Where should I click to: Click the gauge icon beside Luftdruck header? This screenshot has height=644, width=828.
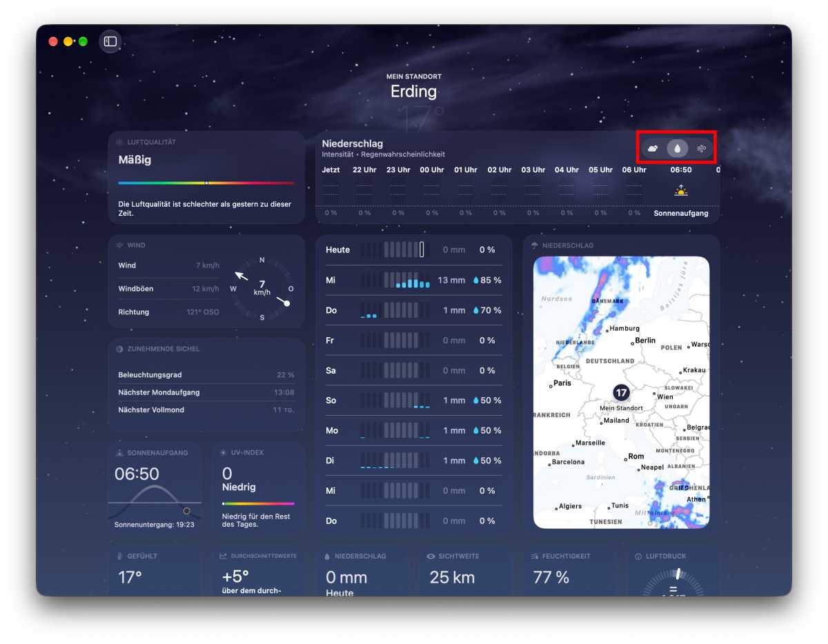[x=638, y=556]
